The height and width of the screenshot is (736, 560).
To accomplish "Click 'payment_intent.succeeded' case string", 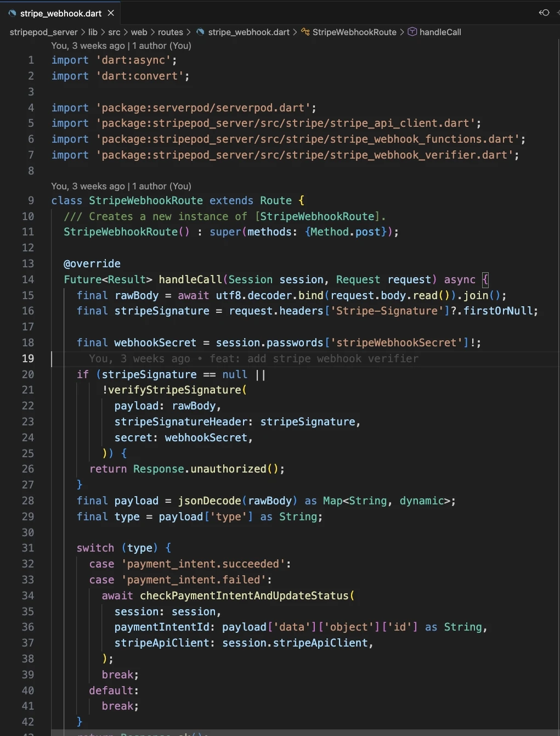I will [203, 564].
